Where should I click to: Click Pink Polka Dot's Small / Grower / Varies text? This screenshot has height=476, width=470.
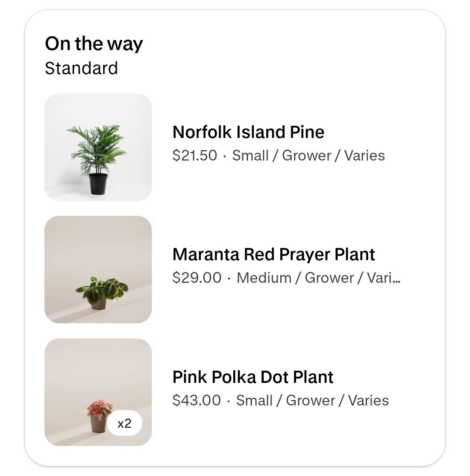(x=312, y=400)
